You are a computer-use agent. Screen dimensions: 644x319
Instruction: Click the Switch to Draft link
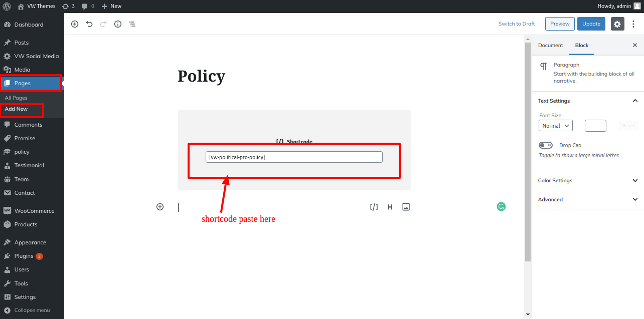pyautogui.click(x=516, y=24)
